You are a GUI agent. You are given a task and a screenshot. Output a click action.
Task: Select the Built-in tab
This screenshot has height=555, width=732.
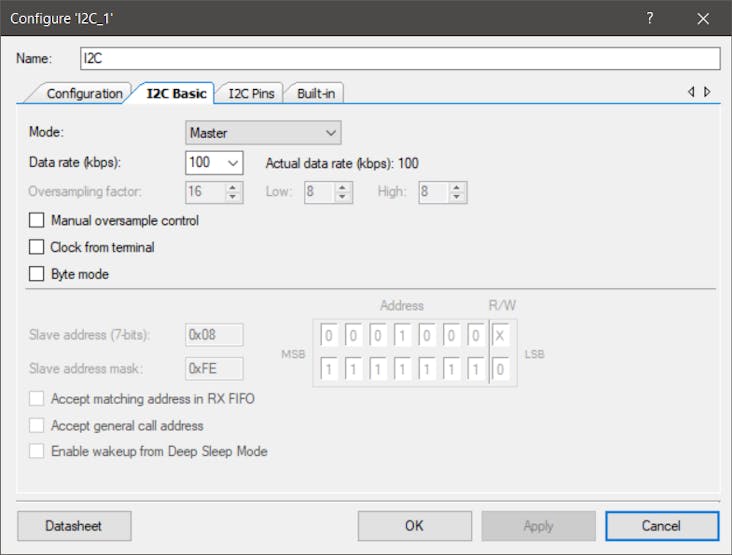click(317, 93)
